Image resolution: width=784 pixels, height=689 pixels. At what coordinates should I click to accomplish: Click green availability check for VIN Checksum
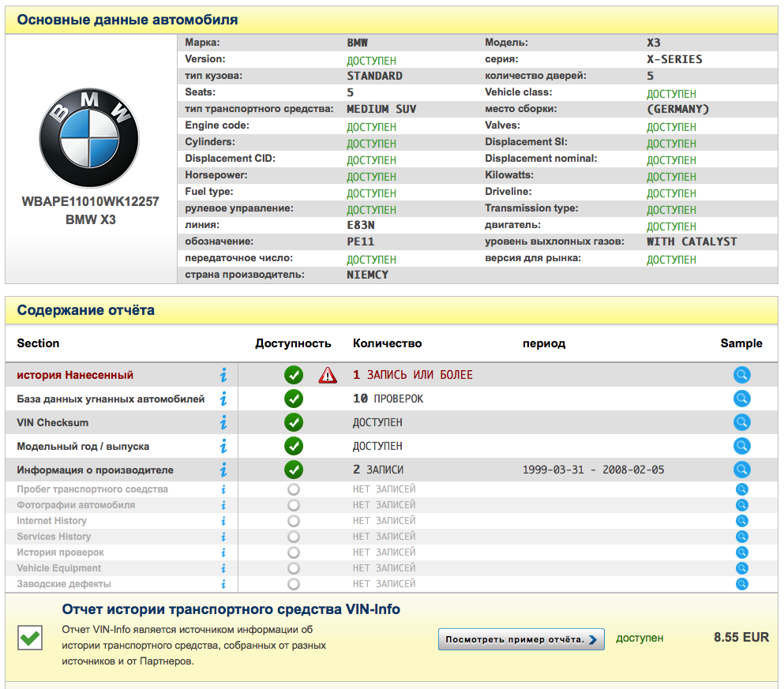(x=294, y=422)
